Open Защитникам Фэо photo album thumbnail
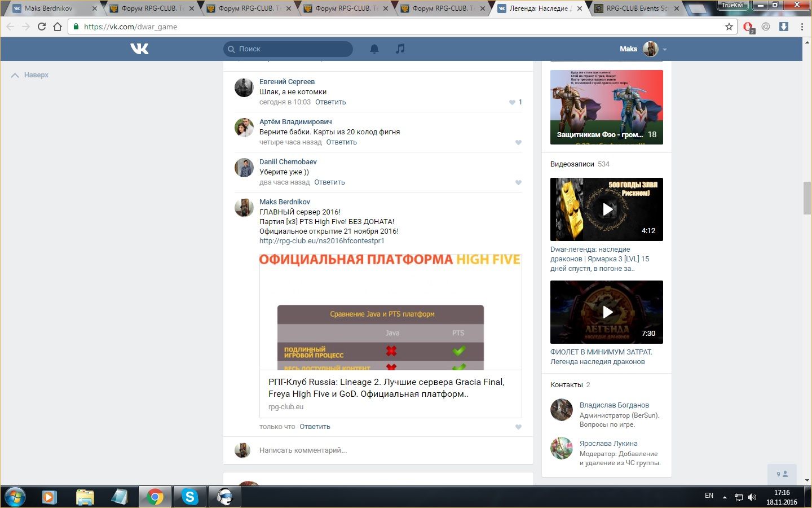 coord(607,107)
